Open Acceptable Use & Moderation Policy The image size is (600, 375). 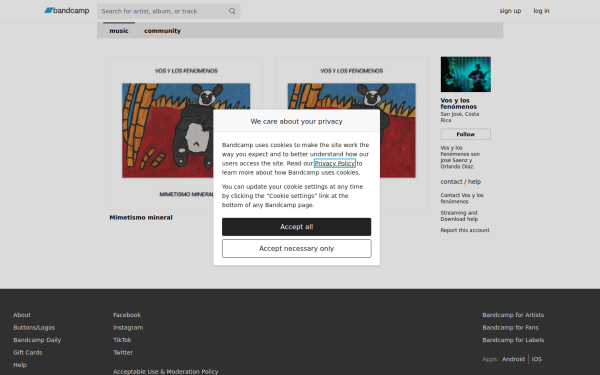(x=166, y=372)
